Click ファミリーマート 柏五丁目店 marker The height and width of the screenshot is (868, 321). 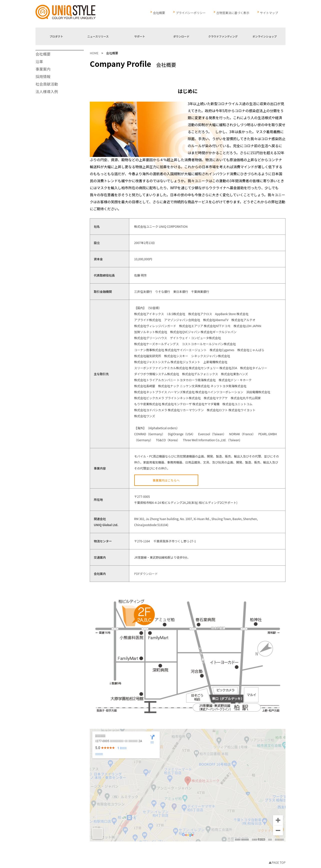pos(170,779)
